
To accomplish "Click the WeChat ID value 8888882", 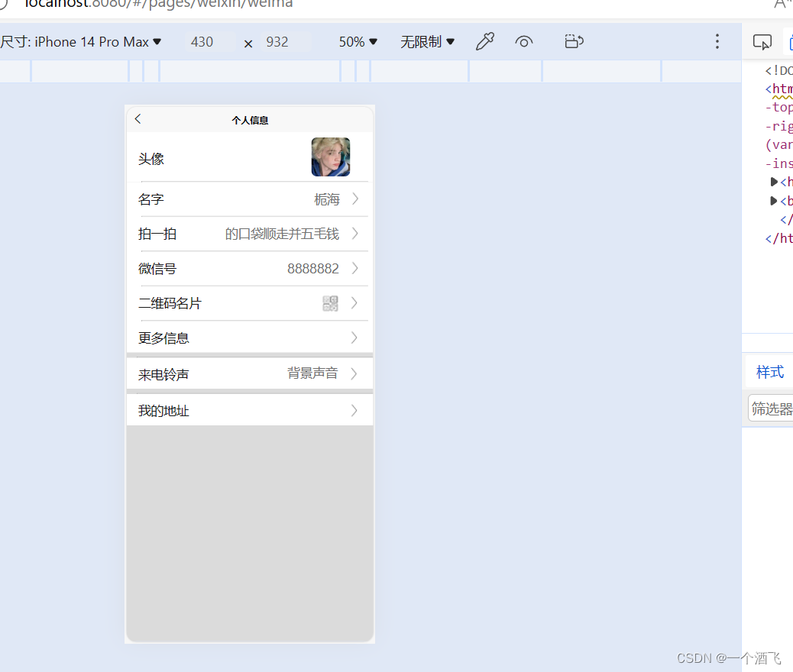I will (313, 269).
